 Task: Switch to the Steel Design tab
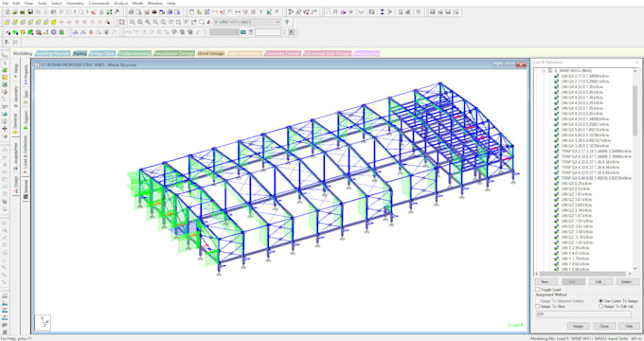click(210, 53)
